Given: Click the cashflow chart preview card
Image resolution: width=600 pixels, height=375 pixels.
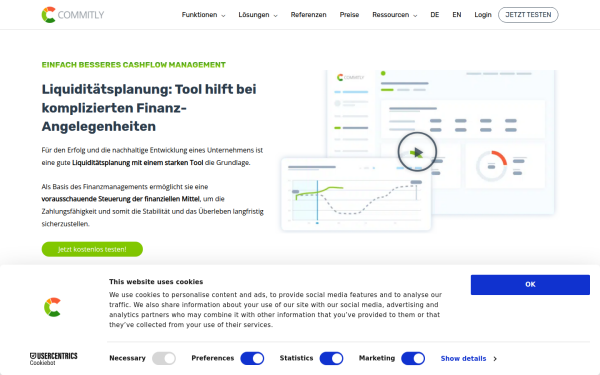Looking at the screenshot, I should [356, 194].
